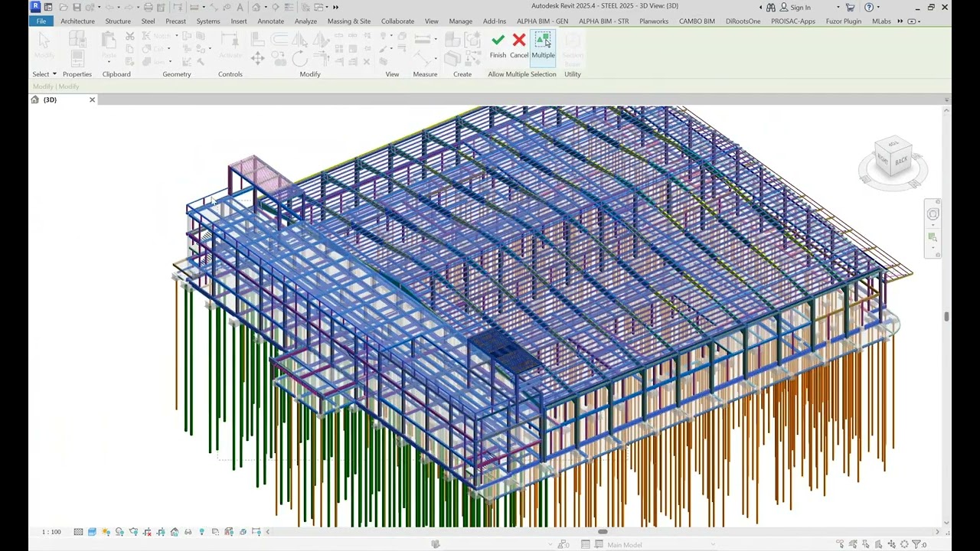Switch to the Architecture ribbon tab

tap(77, 21)
